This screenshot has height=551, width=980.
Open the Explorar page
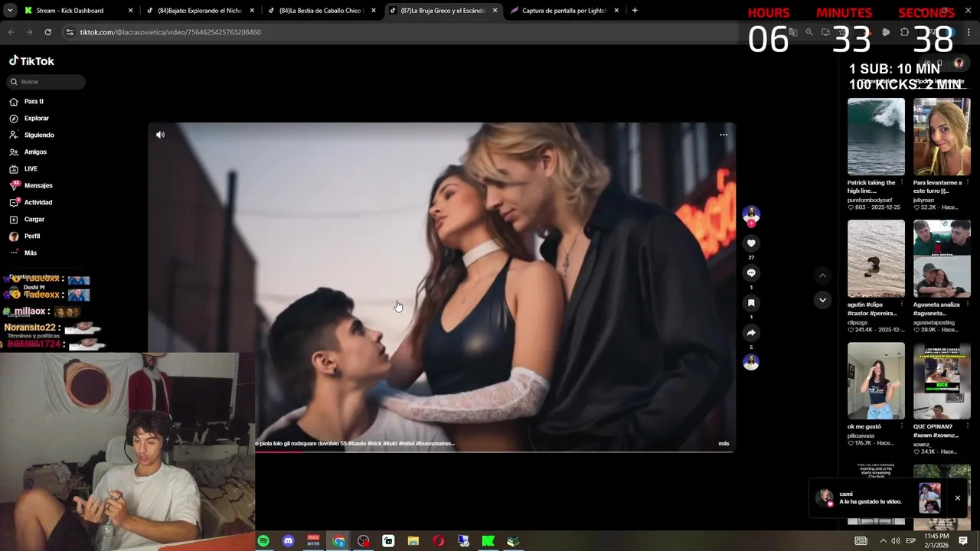pyautogui.click(x=29, y=118)
